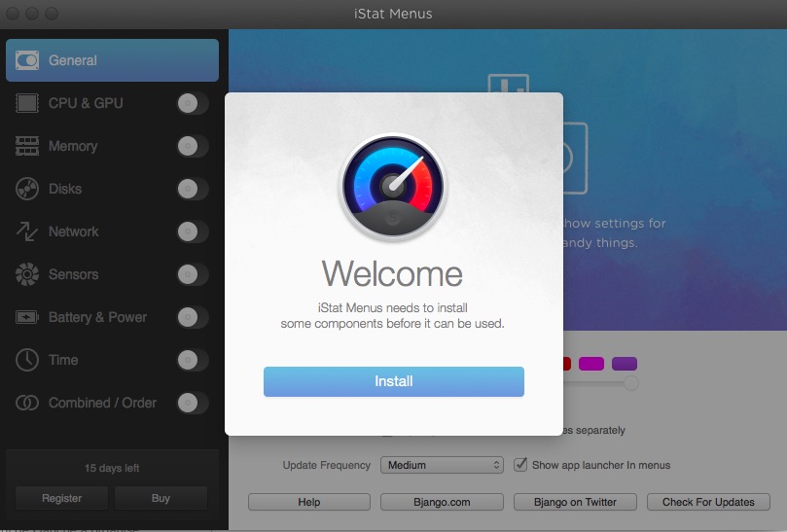Viewport: 787px width, 532px height.
Task: Enable the CPU & GPU toggle switch
Action: pyautogui.click(x=193, y=103)
